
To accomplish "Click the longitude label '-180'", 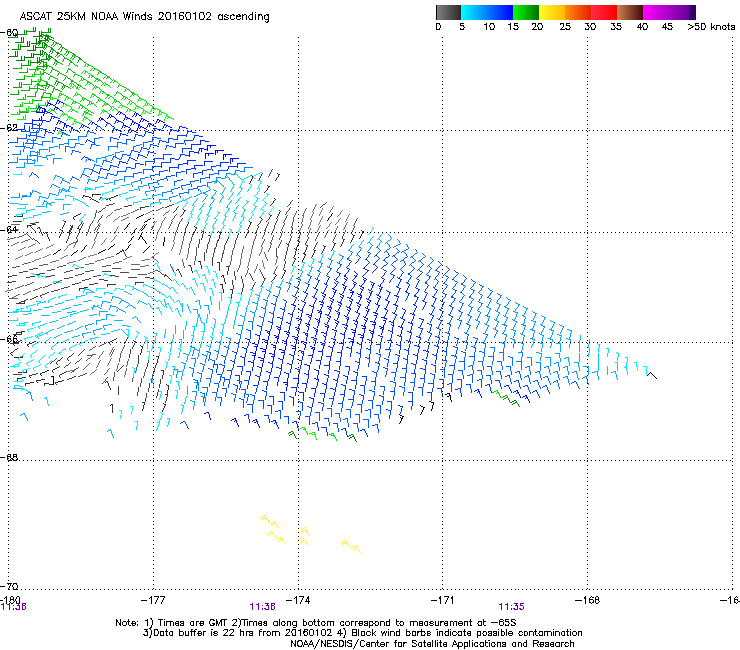I will pos(10,599).
